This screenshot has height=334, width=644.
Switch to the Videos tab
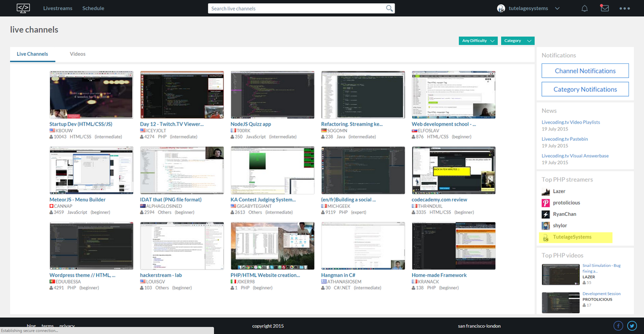(77, 54)
